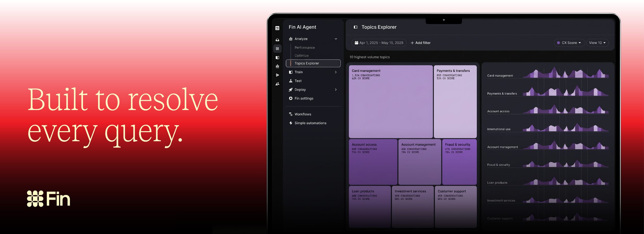Expand the Deploy section chevron
This screenshot has width=644, height=234.
(x=336, y=90)
